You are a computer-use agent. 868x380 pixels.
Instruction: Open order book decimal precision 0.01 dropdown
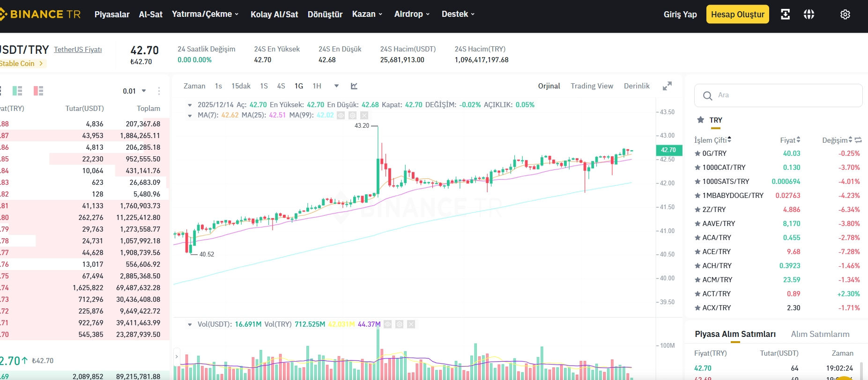pyautogui.click(x=134, y=91)
